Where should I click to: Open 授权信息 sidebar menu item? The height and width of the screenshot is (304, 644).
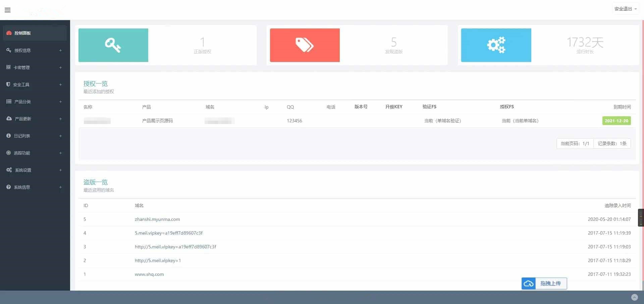(x=35, y=50)
